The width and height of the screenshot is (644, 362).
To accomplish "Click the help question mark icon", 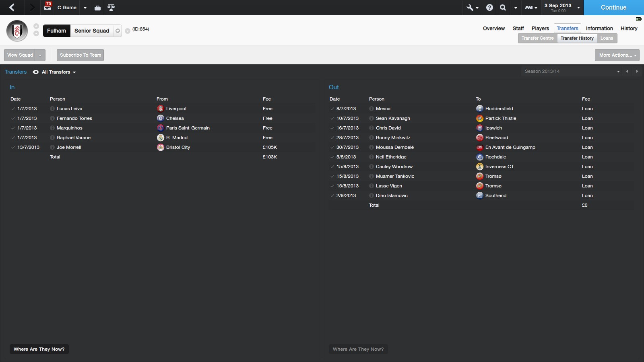I will tap(489, 8).
